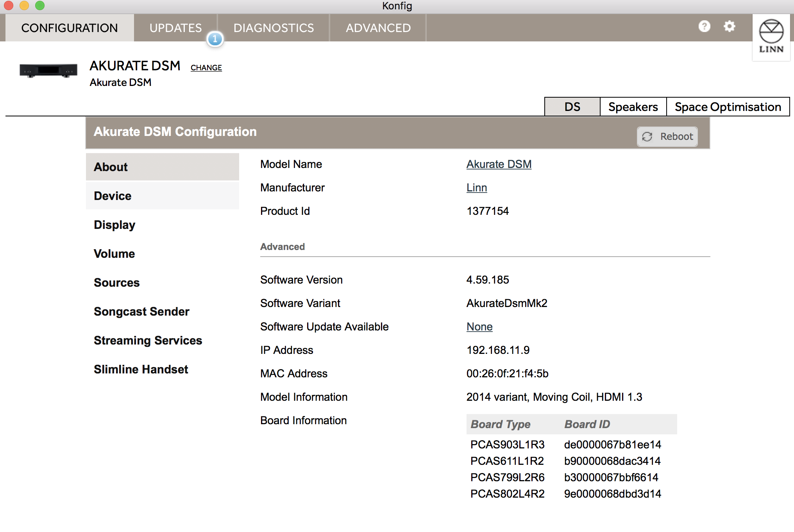Click the Model Information value text
Image resolution: width=794 pixels, height=532 pixels.
click(554, 397)
